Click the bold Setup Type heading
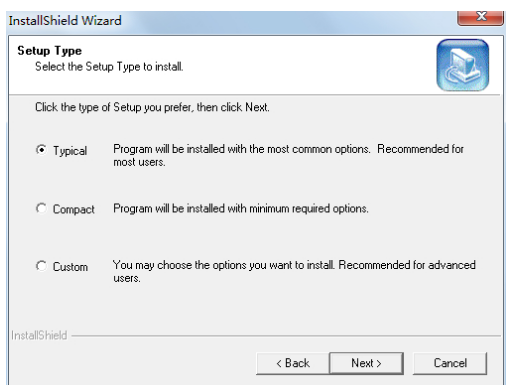 (49, 51)
